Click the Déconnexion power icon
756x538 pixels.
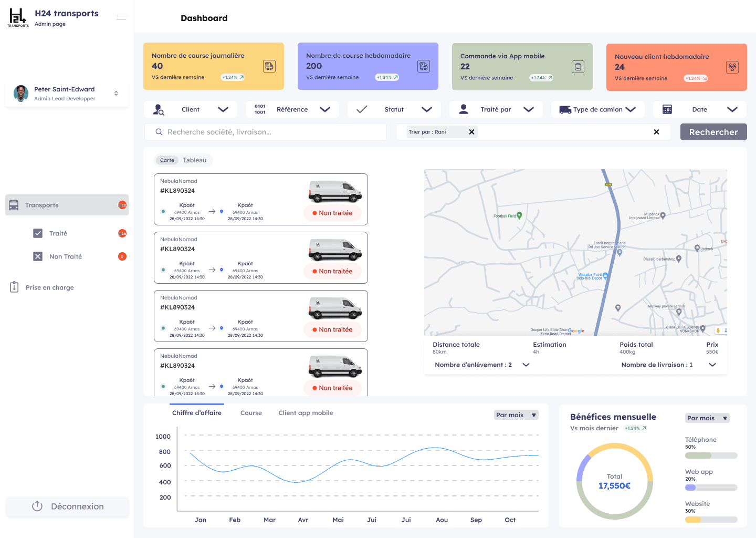(x=37, y=506)
